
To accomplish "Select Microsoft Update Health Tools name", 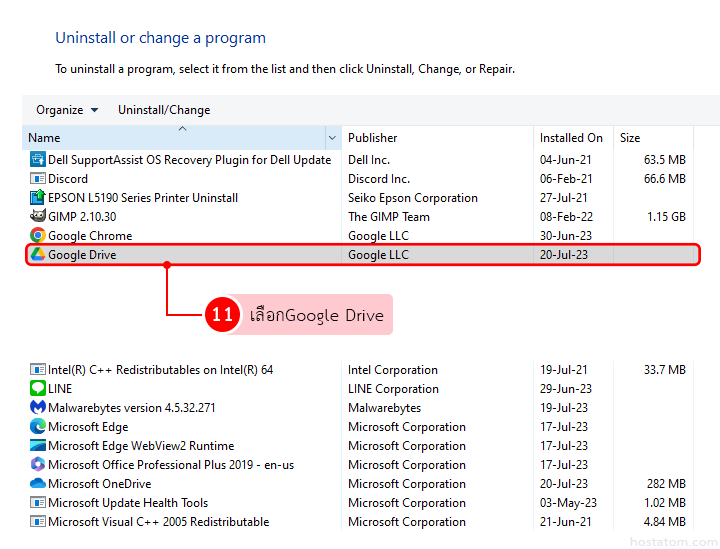I will [x=128, y=503].
